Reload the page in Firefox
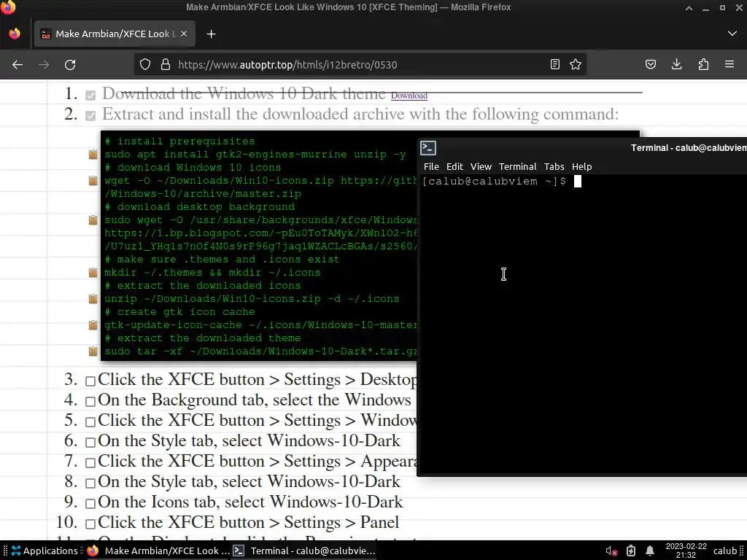Viewport: 747px width, 560px height. tap(70, 64)
